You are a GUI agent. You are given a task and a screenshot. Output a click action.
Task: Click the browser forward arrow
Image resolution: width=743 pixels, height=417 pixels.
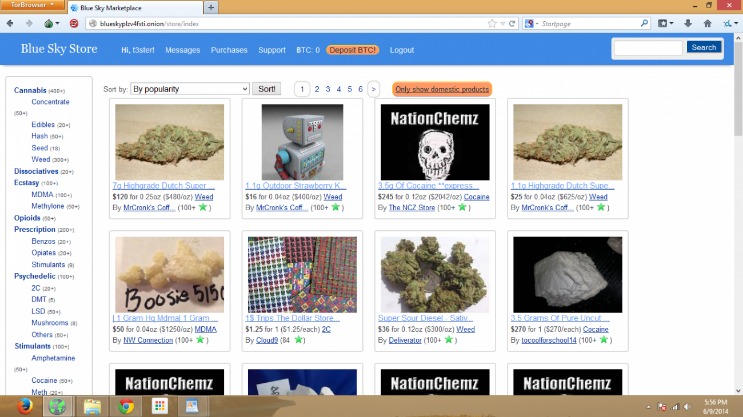point(29,23)
